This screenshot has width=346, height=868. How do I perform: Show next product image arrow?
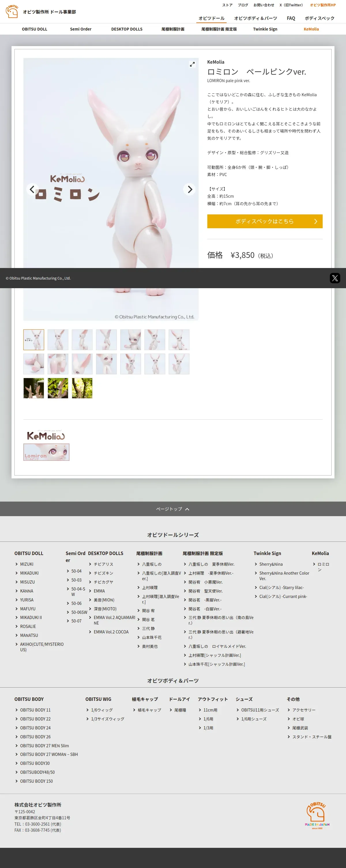click(x=189, y=189)
